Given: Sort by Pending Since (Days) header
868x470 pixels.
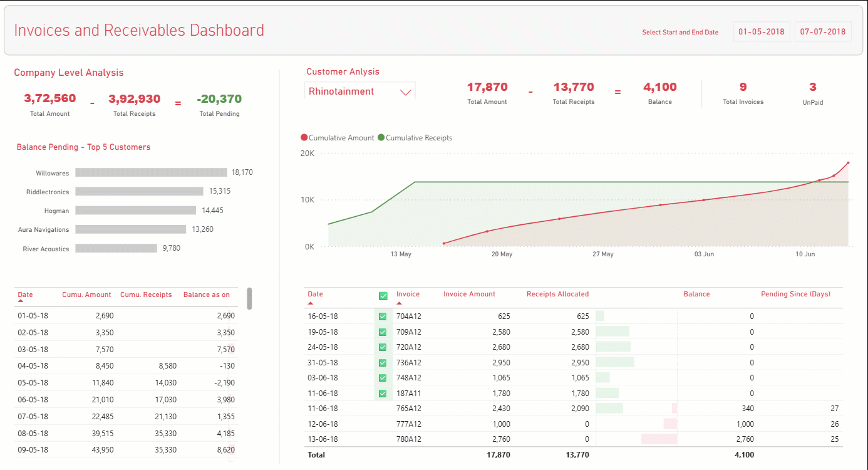Looking at the screenshot, I should (x=795, y=294).
